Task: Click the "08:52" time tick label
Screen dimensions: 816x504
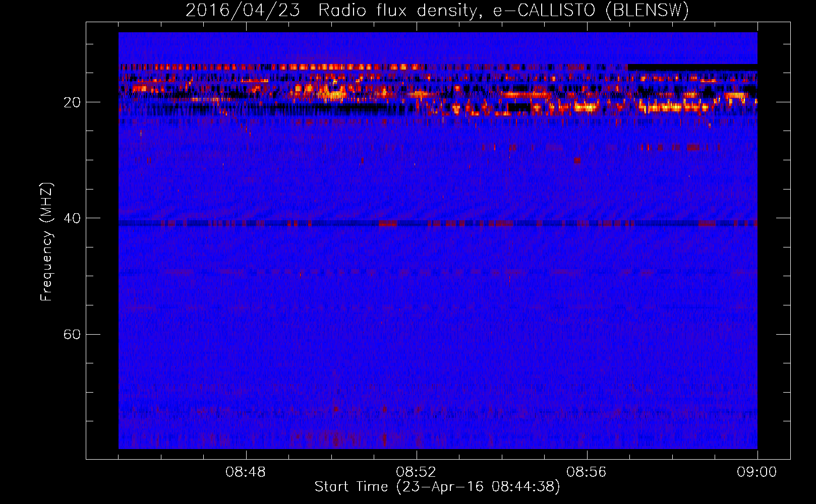Action: [x=416, y=472]
